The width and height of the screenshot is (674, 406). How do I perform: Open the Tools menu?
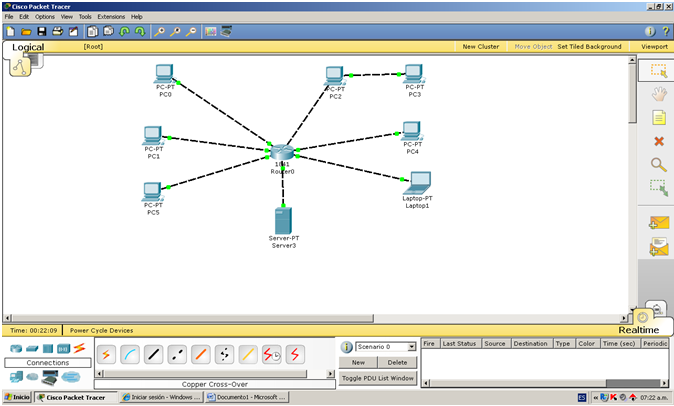point(85,17)
